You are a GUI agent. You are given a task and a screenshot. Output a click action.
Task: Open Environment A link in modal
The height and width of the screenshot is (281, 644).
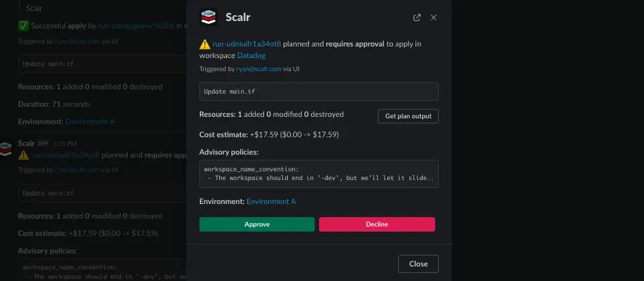coord(271,202)
